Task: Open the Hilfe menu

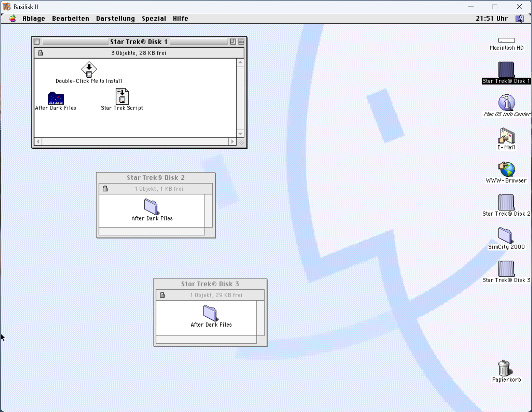Action: 180,19
